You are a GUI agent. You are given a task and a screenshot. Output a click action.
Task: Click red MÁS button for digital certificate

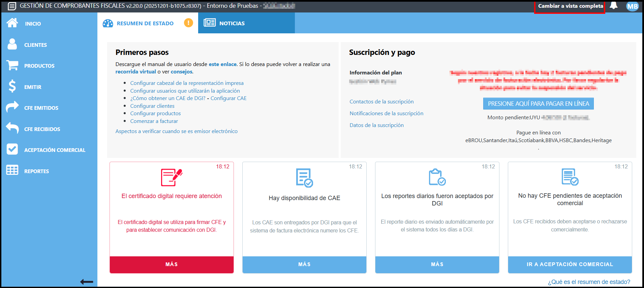tap(172, 264)
